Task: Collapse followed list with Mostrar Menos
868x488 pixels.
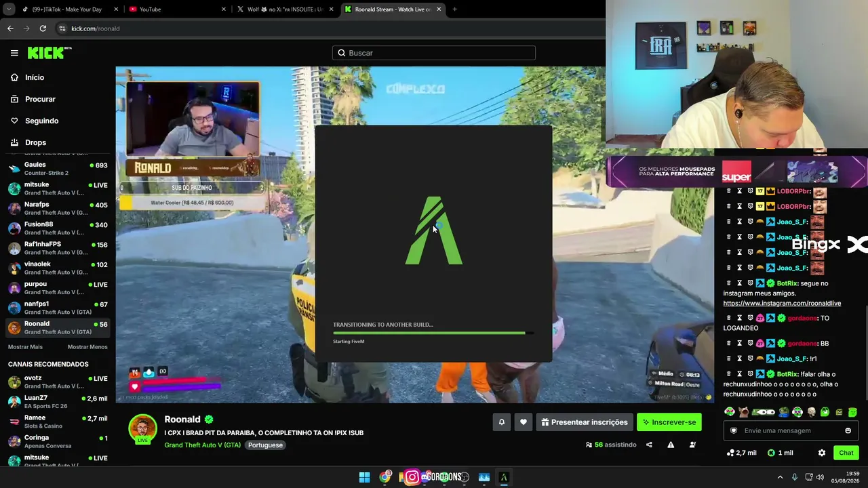Action: tap(87, 347)
